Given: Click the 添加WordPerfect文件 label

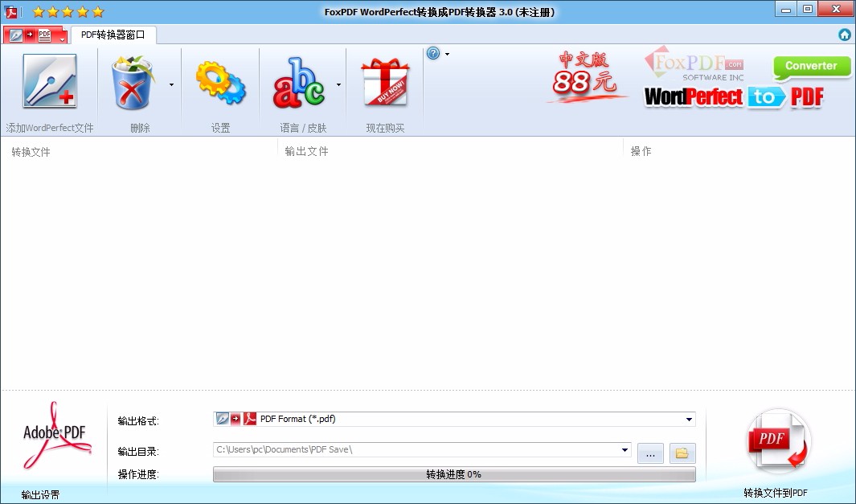Looking at the screenshot, I should point(50,128).
